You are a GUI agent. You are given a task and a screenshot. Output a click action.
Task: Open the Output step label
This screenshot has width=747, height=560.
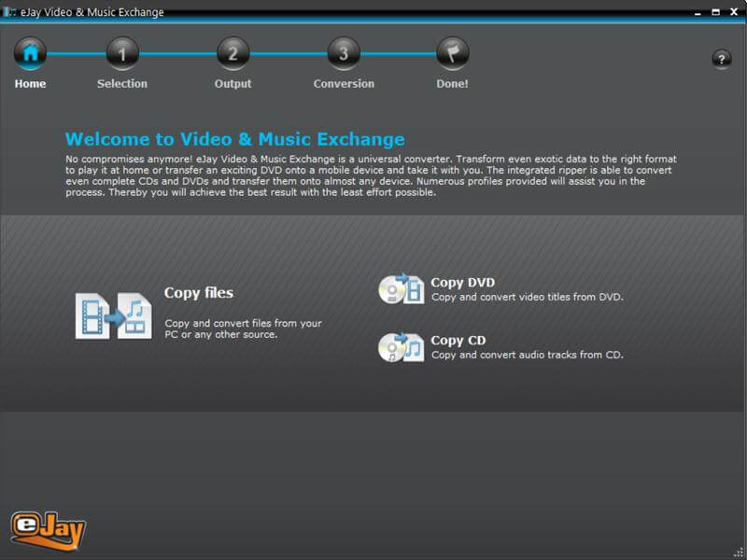[x=233, y=83]
